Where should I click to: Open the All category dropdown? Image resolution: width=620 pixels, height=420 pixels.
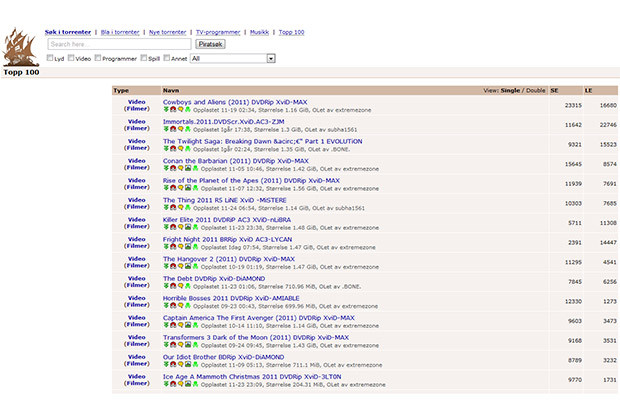tap(233, 59)
